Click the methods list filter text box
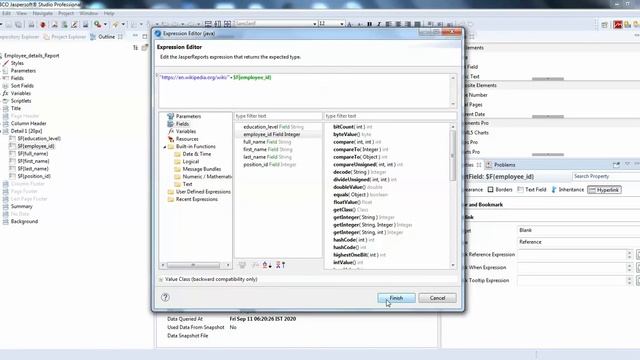The height and width of the screenshot is (360, 640). pos(390,116)
